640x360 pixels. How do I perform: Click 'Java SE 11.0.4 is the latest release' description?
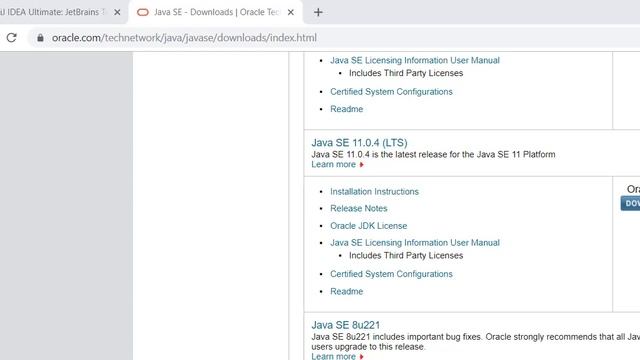point(433,154)
